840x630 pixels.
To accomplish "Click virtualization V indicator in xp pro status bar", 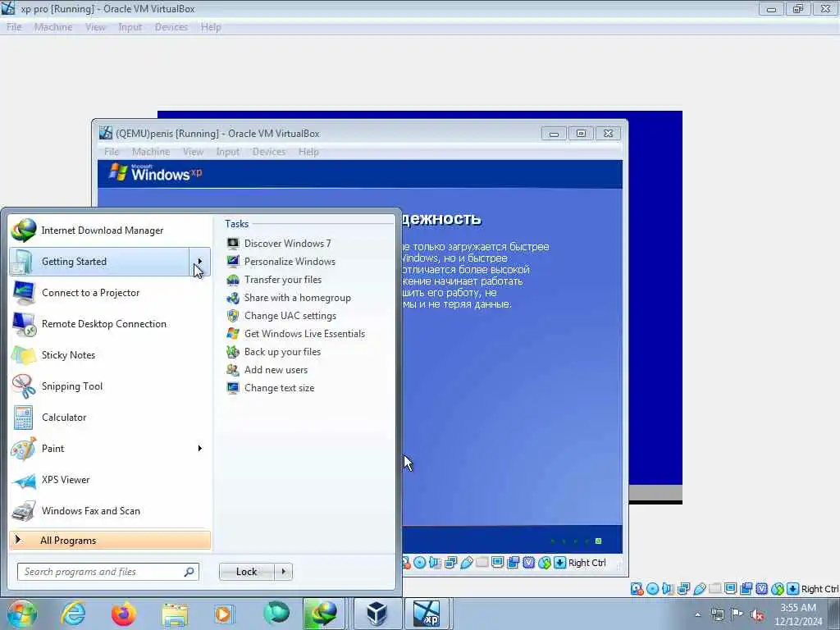I will click(x=761, y=589).
